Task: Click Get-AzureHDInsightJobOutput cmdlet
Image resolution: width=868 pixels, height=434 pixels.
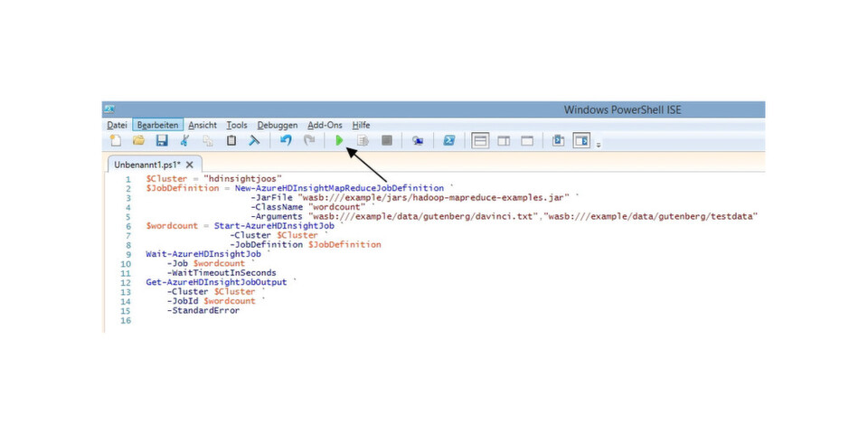Action: click(216, 282)
